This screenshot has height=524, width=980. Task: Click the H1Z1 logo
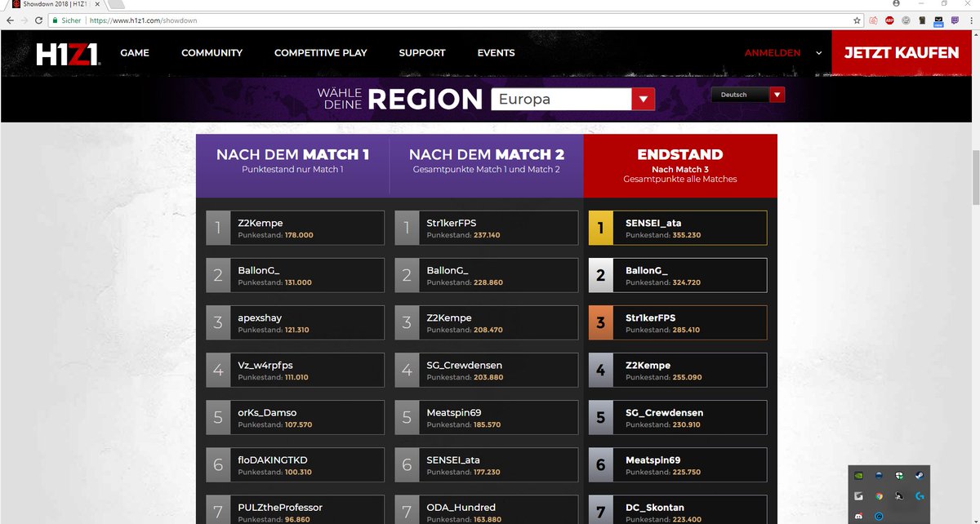click(68, 53)
